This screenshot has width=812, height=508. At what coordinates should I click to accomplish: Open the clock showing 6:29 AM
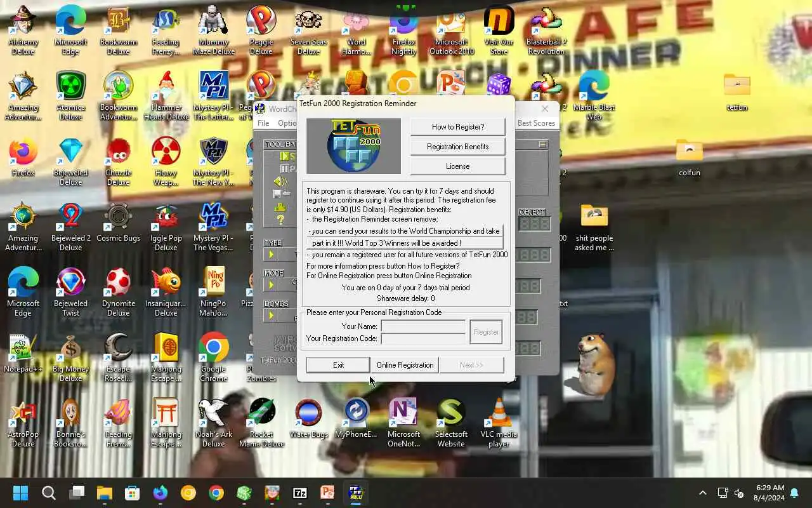[769, 493]
